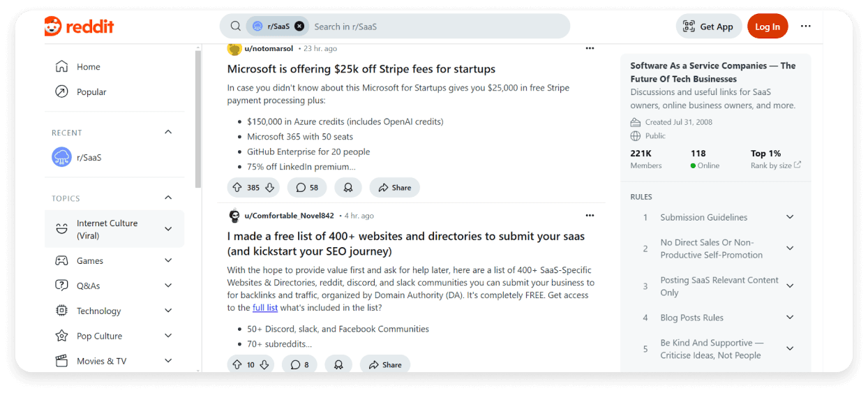868x393 pixels.
Task: Click the search magnifier icon
Action: pos(236,27)
